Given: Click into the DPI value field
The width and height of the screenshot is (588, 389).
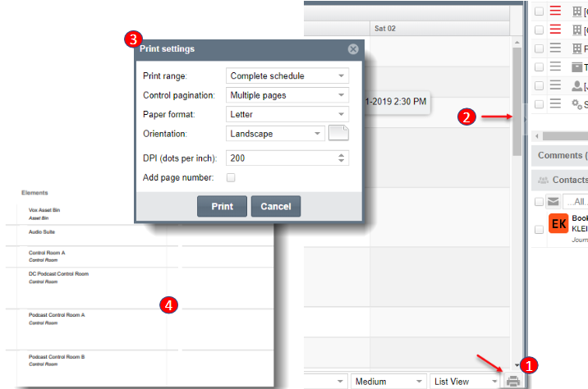Looking at the screenshot, I should pyautogui.click(x=281, y=158).
